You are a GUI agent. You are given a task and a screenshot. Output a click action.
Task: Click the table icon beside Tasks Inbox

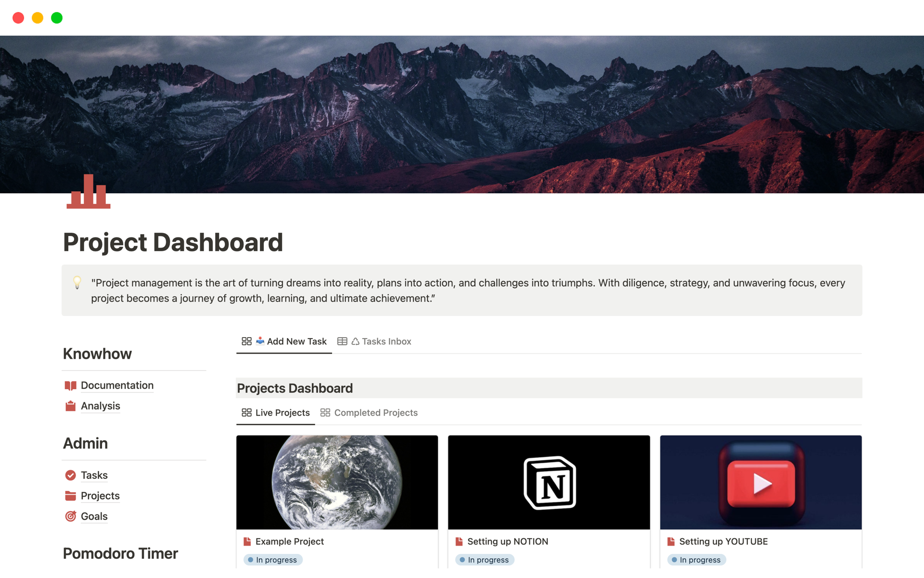342,341
